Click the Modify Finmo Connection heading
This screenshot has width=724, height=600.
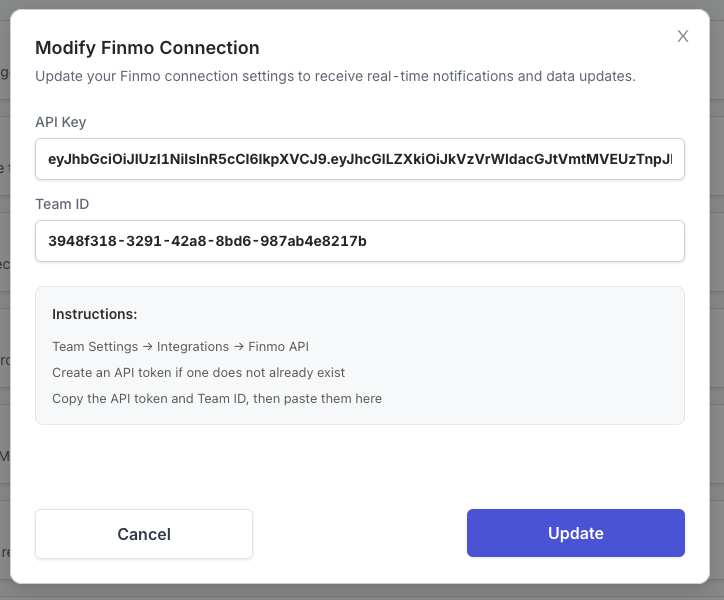tap(147, 48)
